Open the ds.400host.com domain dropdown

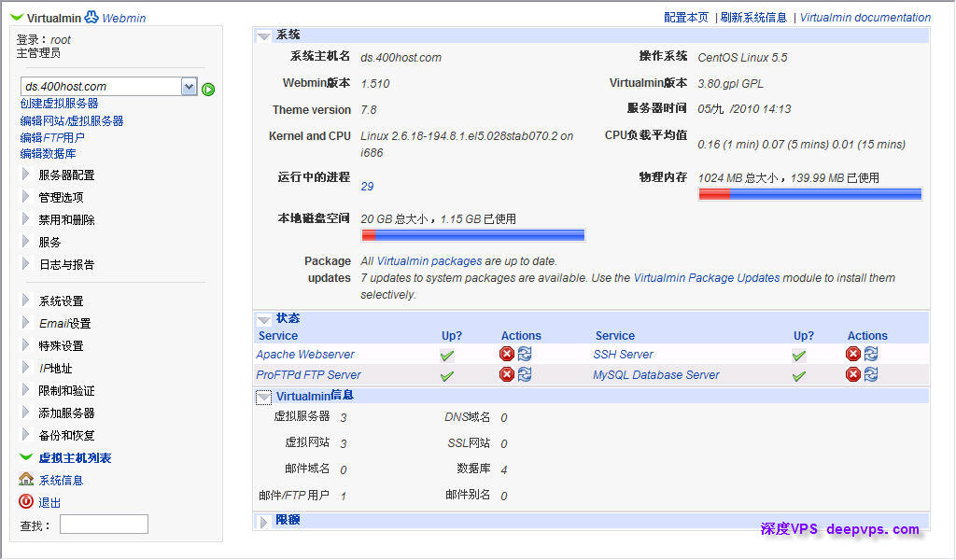pos(189,87)
